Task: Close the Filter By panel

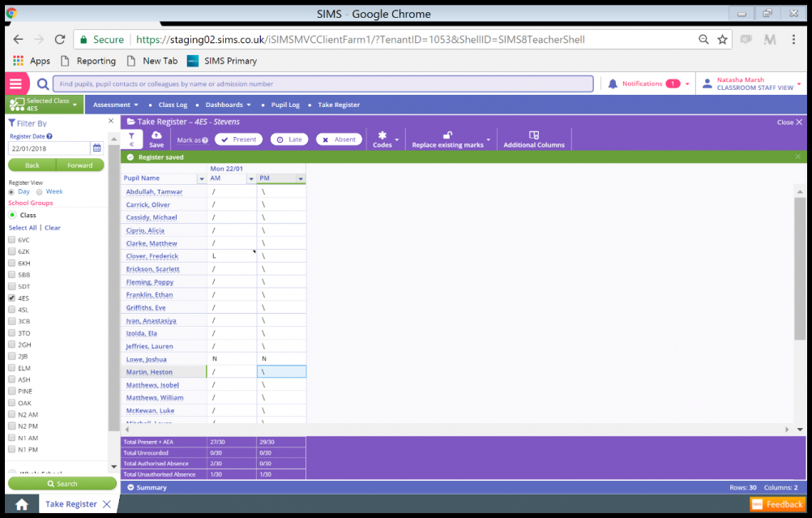Action: tap(111, 121)
